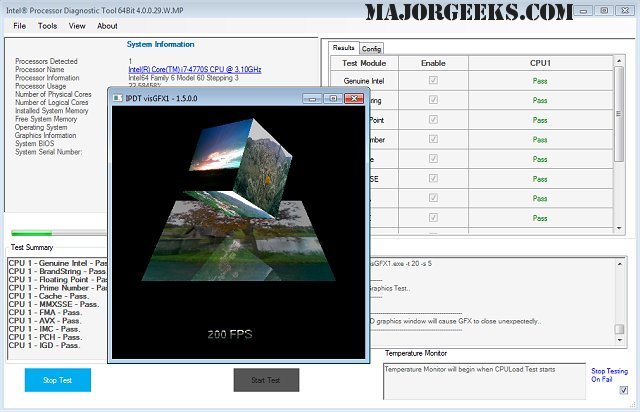Click the IPDT visGFX1 window title icon
This screenshot has width=640, height=412.
(x=118, y=98)
